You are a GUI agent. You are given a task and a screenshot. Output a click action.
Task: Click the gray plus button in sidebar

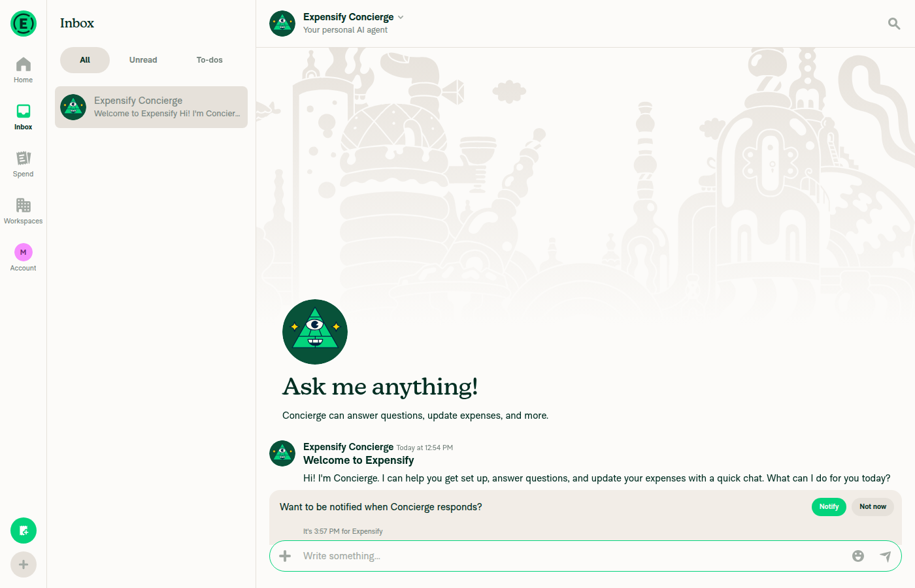24,564
